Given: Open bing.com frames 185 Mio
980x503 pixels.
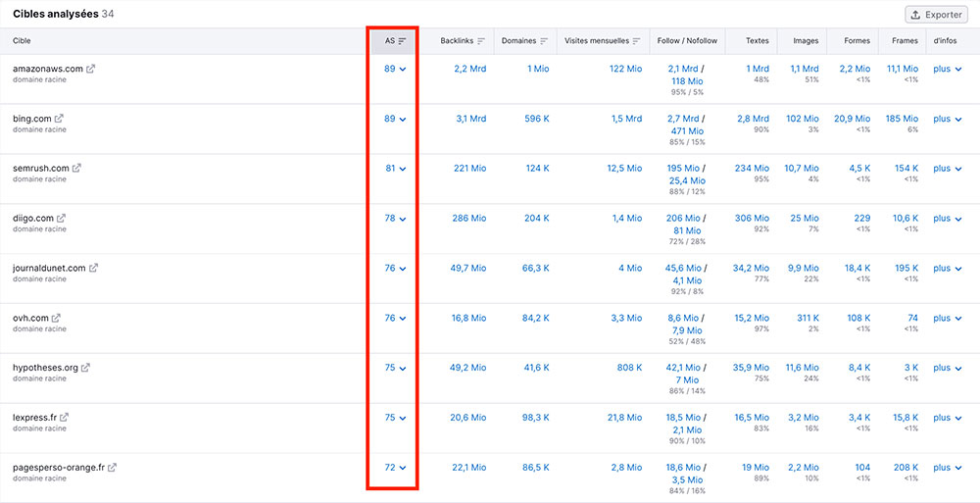Looking at the screenshot, I should (x=902, y=119).
